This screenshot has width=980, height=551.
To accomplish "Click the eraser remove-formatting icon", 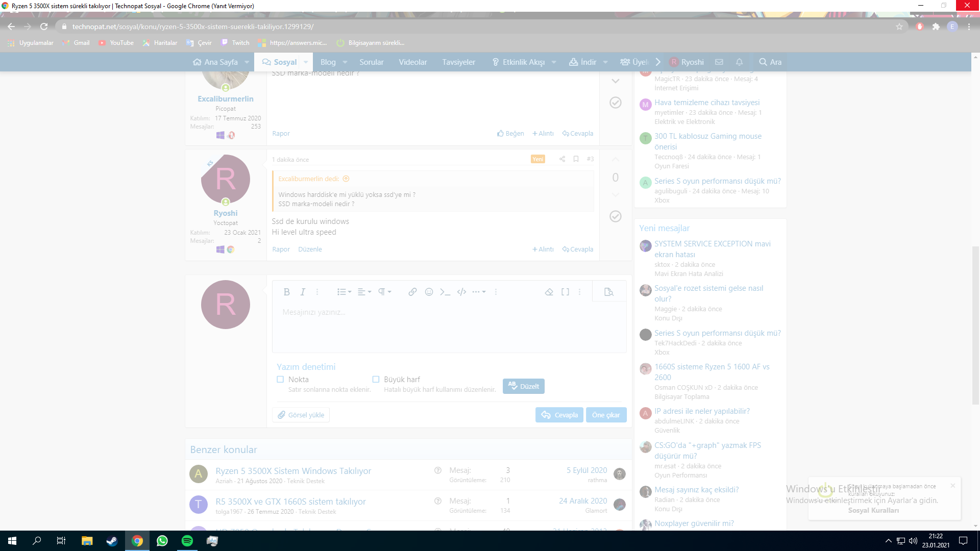I will pyautogui.click(x=549, y=292).
